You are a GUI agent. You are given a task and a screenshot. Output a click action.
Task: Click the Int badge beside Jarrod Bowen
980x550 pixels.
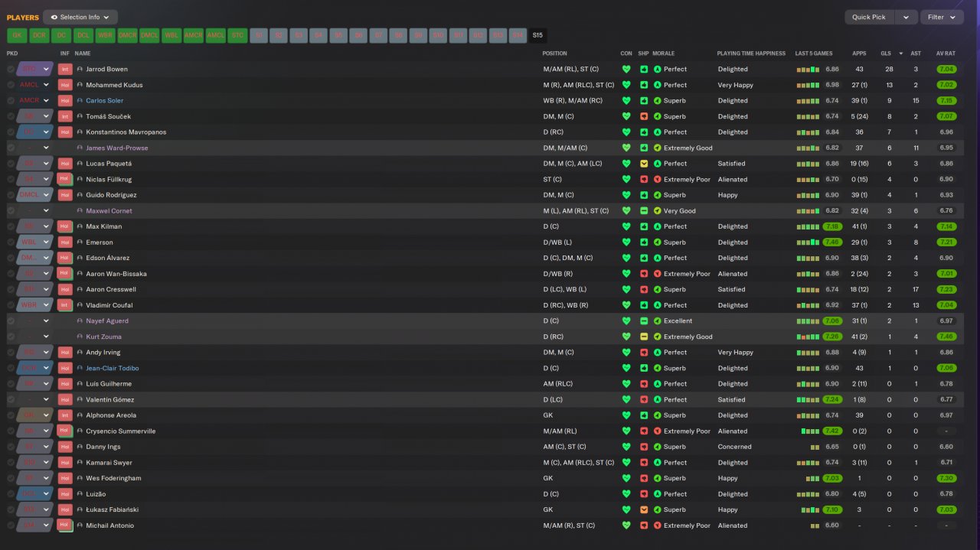pyautogui.click(x=65, y=69)
